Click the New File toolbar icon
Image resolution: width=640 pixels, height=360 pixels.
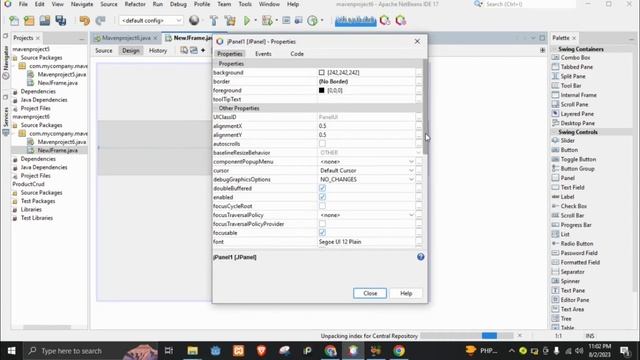click(x=14, y=20)
